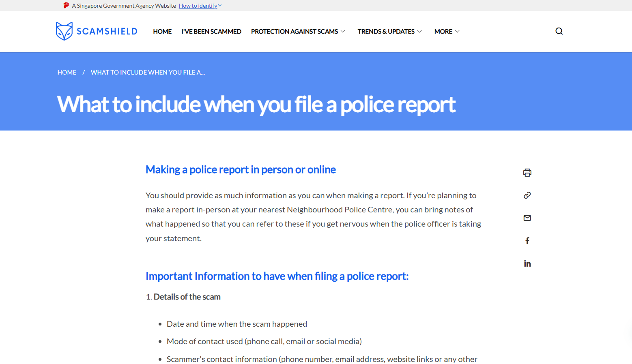Screen dimensions: 632x364
Task: Click HOME in the breadcrumb trail
Action: tap(67, 72)
